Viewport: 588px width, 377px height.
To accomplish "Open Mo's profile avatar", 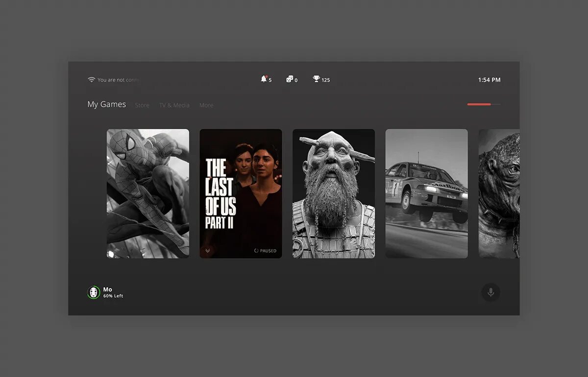I will [94, 292].
